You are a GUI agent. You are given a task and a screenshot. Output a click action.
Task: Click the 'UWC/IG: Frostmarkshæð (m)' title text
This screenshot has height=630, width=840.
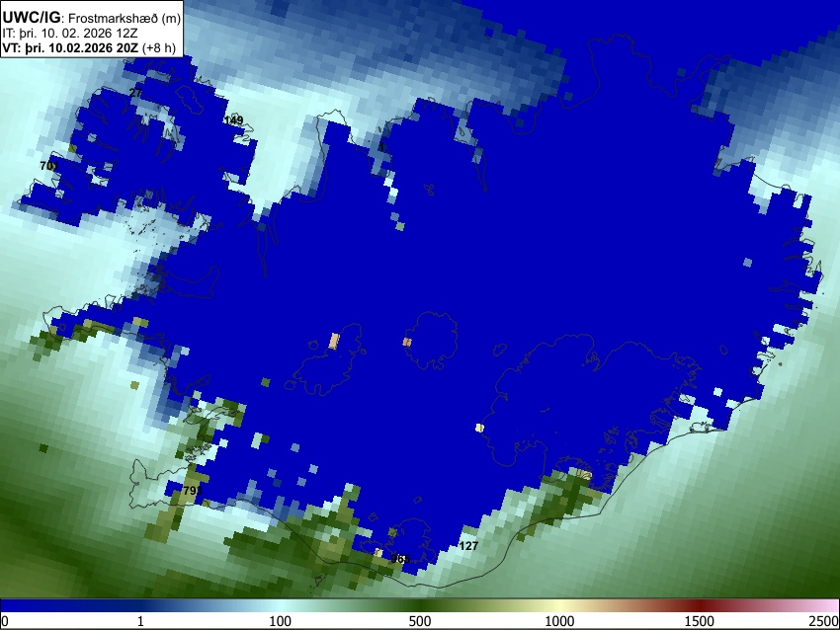pos(92,18)
